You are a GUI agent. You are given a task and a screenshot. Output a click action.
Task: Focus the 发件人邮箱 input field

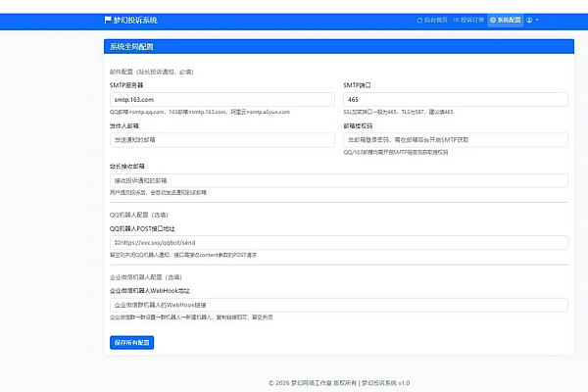click(222, 140)
